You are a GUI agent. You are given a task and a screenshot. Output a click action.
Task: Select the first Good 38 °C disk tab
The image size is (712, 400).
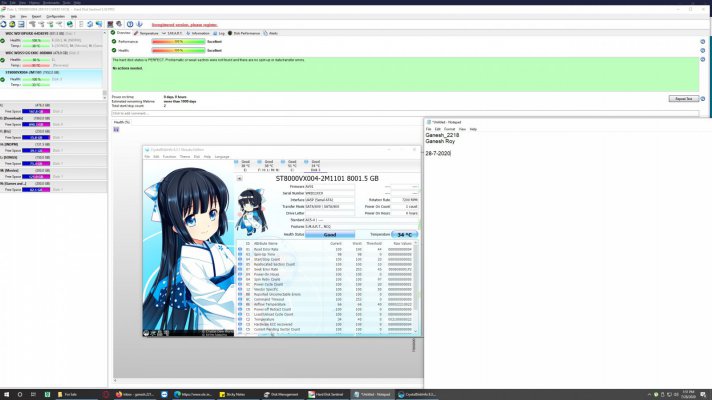pos(245,165)
